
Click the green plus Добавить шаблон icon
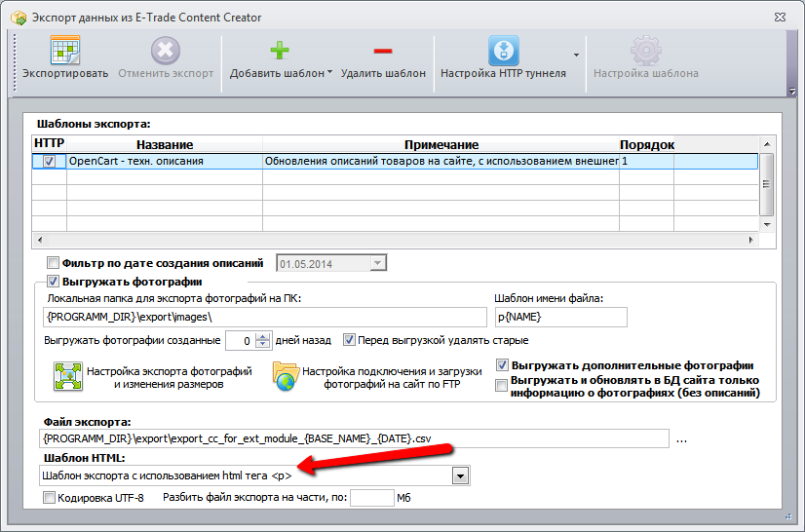click(280, 51)
